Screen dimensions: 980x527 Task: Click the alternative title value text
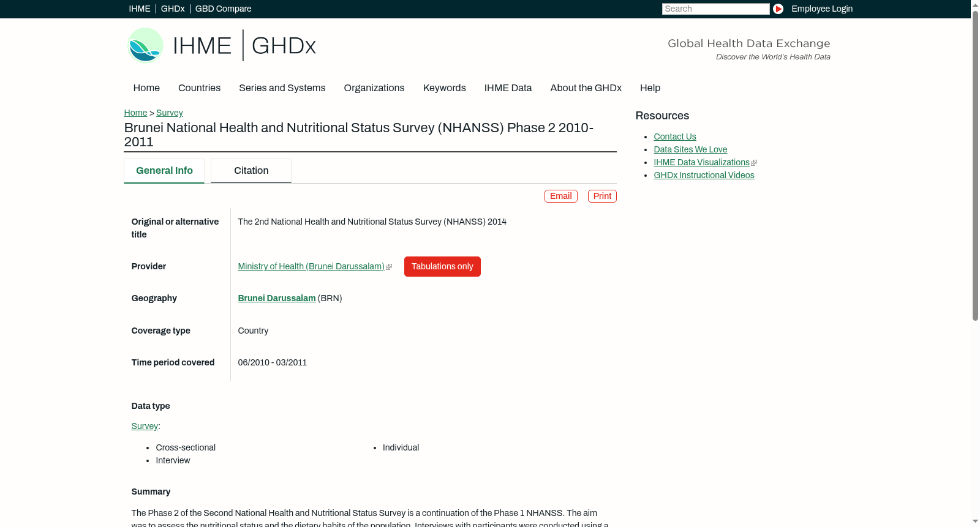click(372, 222)
